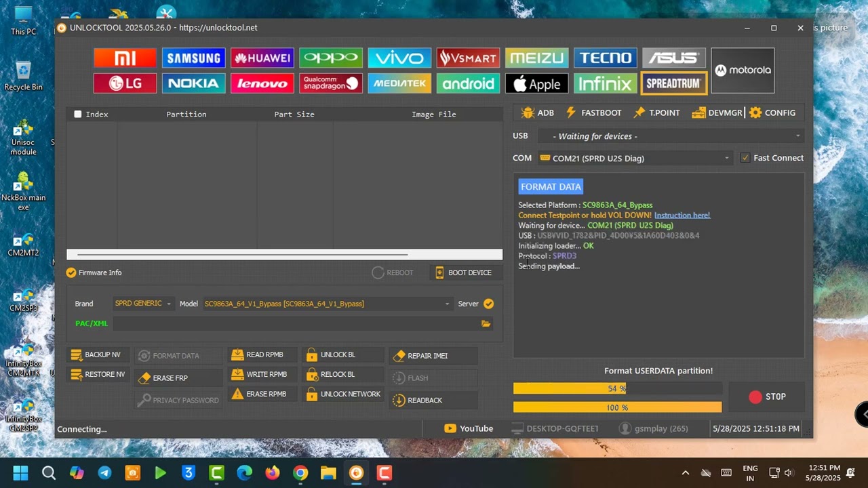Select the Meizu brand logo
This screenshot has width=868, height=488.
[x=536, y=58]
